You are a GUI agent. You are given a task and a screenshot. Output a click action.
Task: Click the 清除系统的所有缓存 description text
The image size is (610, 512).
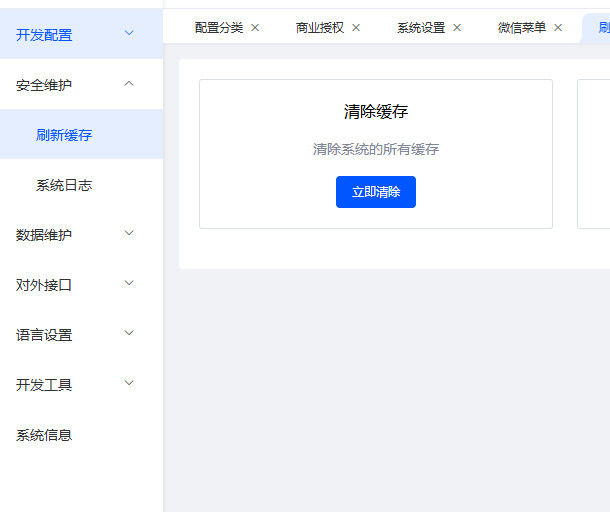pyautogui.click(x=376, y=149)
